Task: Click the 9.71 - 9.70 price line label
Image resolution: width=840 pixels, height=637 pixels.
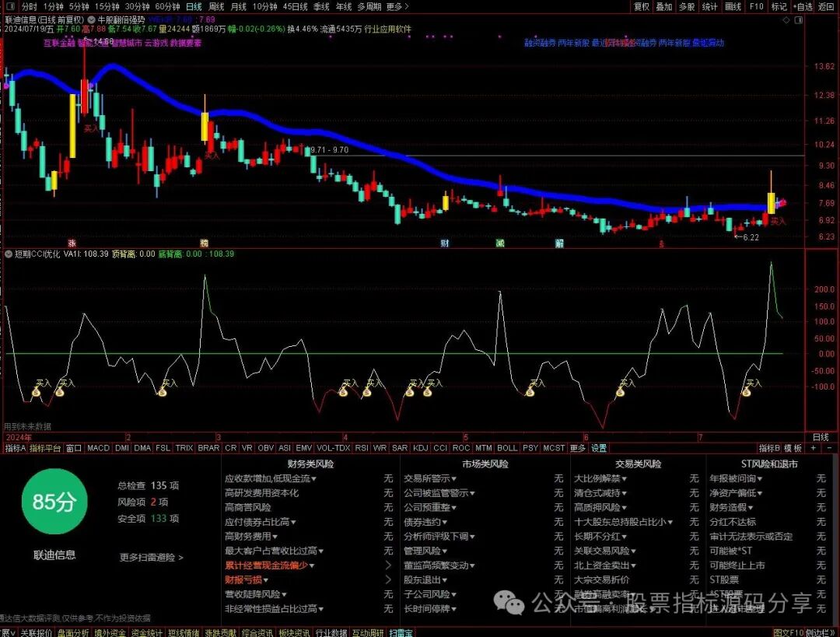Action: (x=329, y=150)
